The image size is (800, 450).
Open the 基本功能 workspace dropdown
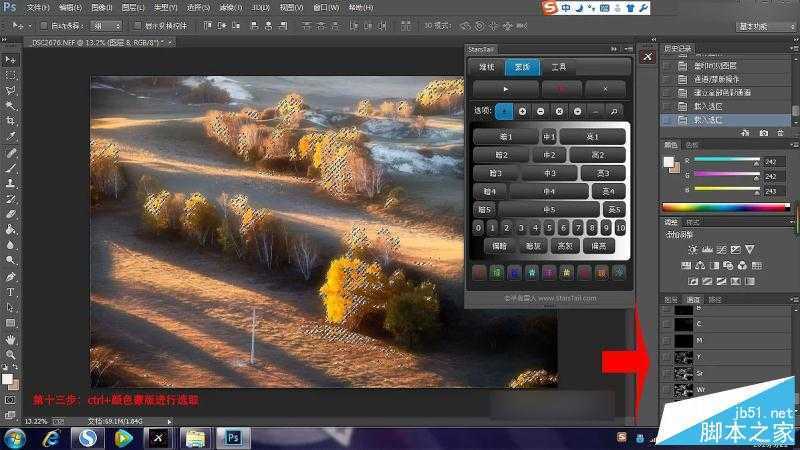pos(767,26)
